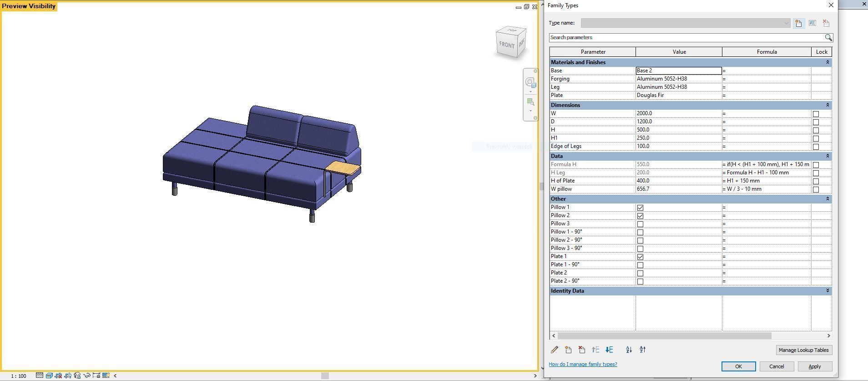Screen dimensions: 868x381
Task: Tick the Lock checkbox for W
Action: 816,114
